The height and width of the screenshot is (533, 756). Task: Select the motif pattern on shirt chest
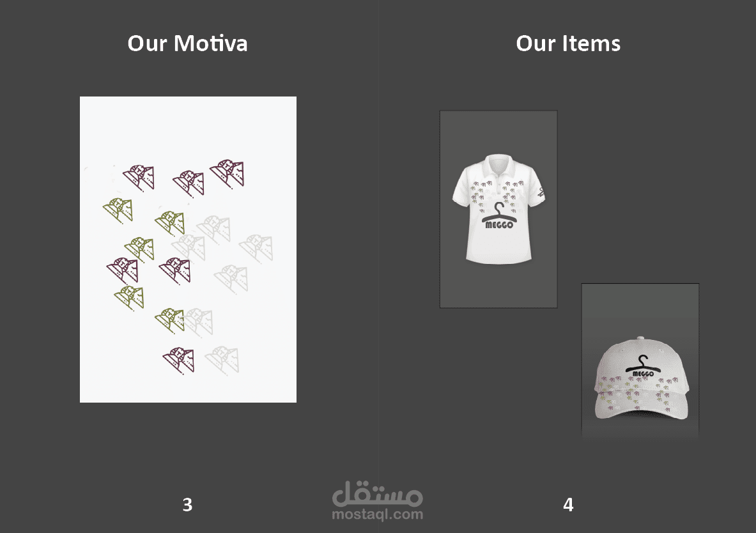[498, 196]
